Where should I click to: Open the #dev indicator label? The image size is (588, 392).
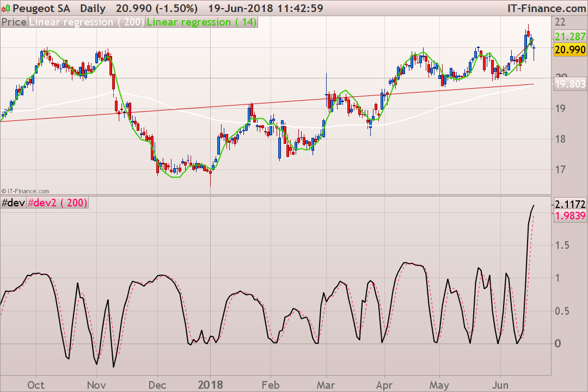(x=13, y=203)
